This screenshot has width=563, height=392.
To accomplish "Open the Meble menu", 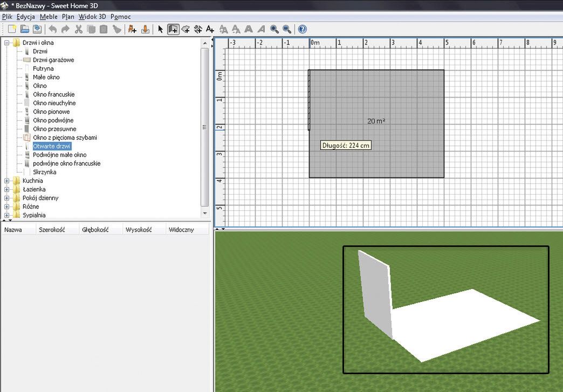I will click(x=49, y=17).
